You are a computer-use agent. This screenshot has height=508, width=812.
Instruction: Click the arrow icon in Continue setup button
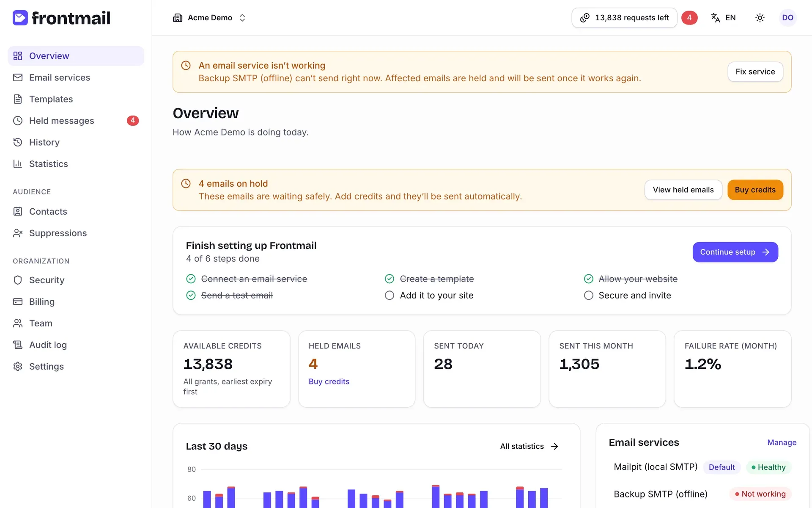pos(765,252)
